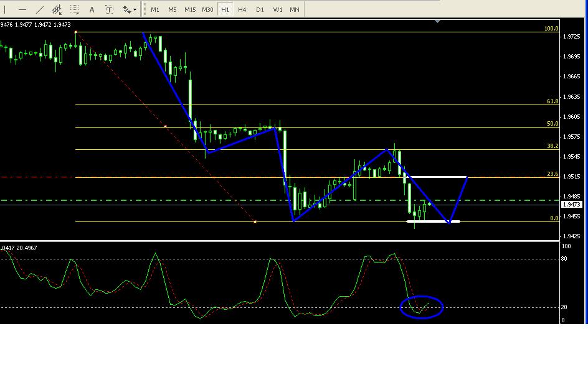Toggle the M5 timeframe button
Viewport: 588px width, 377px height.
click(173, 9)
